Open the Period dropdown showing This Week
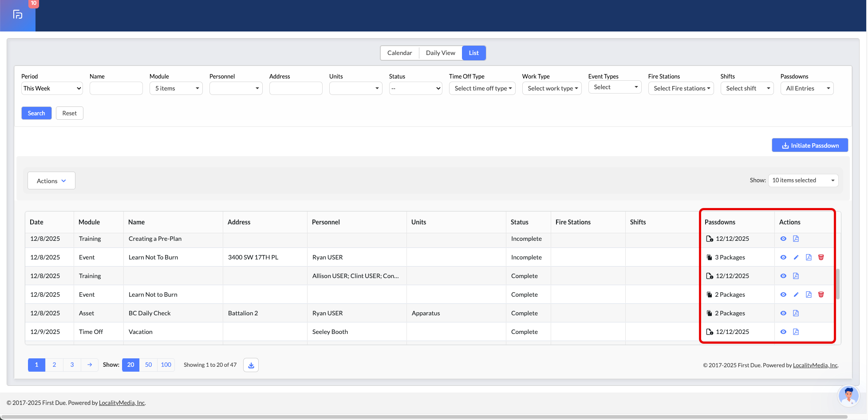Viewport: 868px width, 420px height. click(52, 88)
